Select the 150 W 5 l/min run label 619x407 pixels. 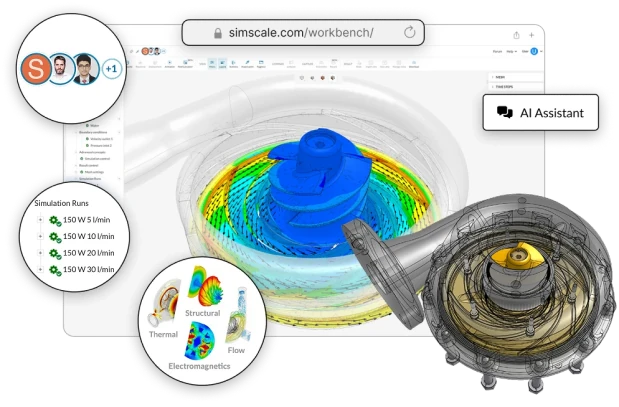coord(86,220)
